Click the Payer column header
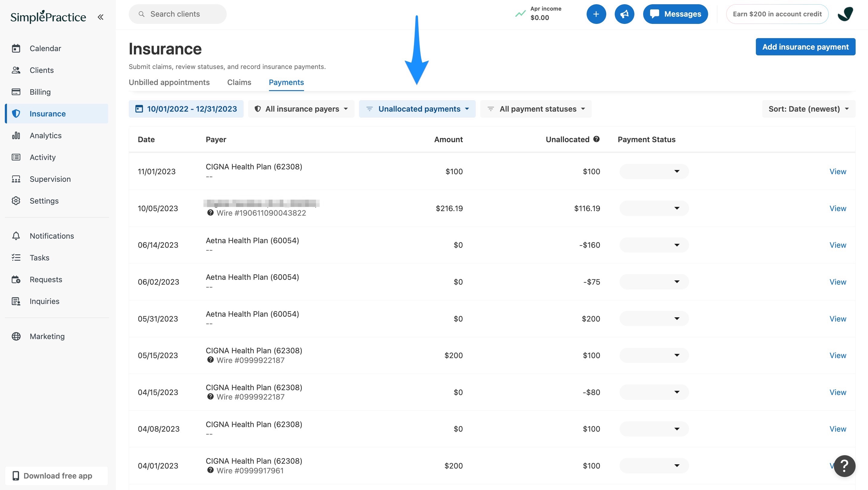 point(216,139)
